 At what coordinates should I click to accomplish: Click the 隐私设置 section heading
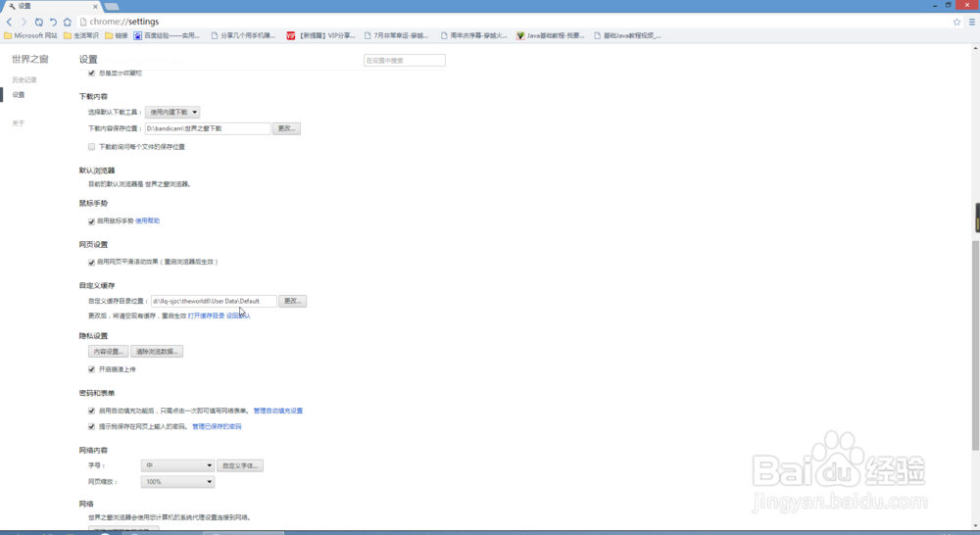[93, 336]
